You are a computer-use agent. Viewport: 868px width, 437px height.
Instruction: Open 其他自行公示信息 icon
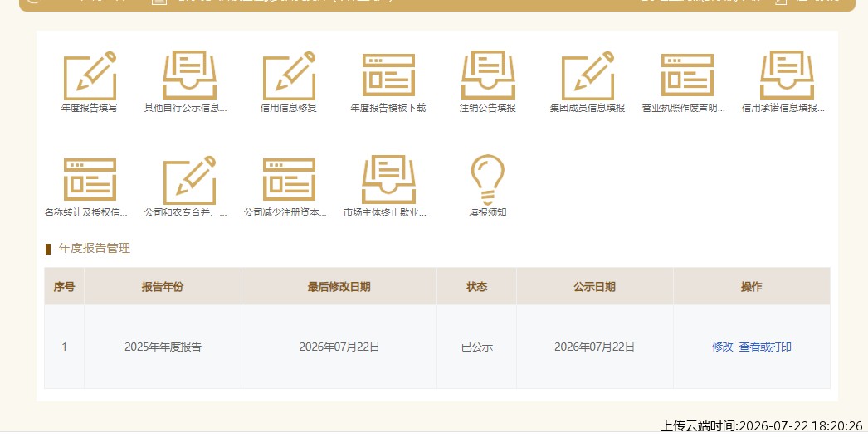[x=189, y=75]
